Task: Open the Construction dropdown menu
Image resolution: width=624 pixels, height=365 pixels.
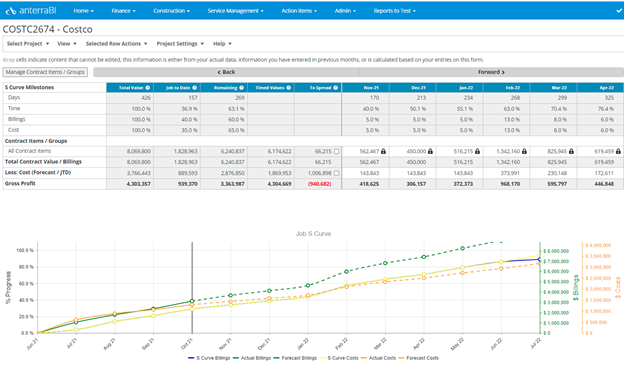Action: pyautogui.click(x=172, y=11)
